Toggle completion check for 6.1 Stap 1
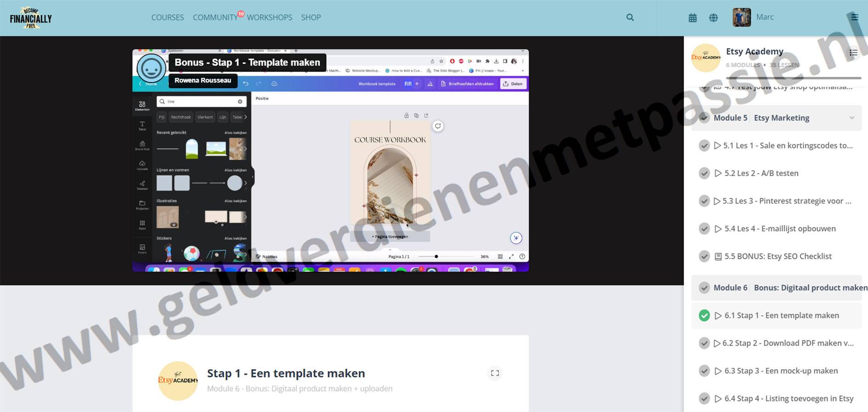Screen dimensions: 868x412 704,316
